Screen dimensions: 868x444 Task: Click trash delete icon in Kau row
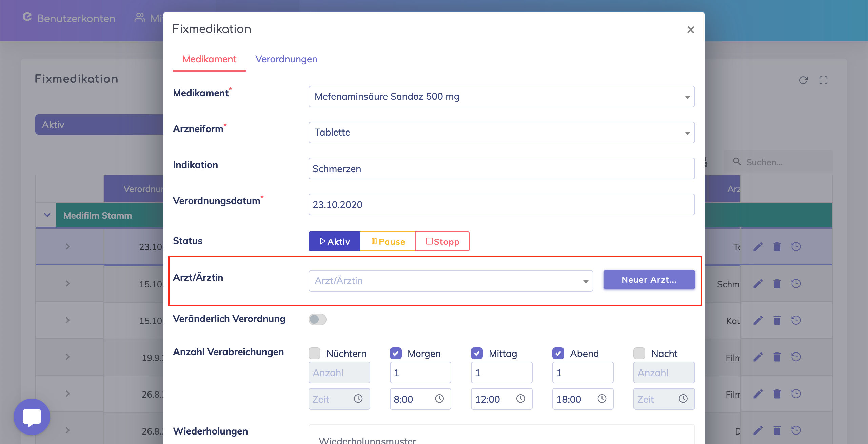tap(777, 320)
